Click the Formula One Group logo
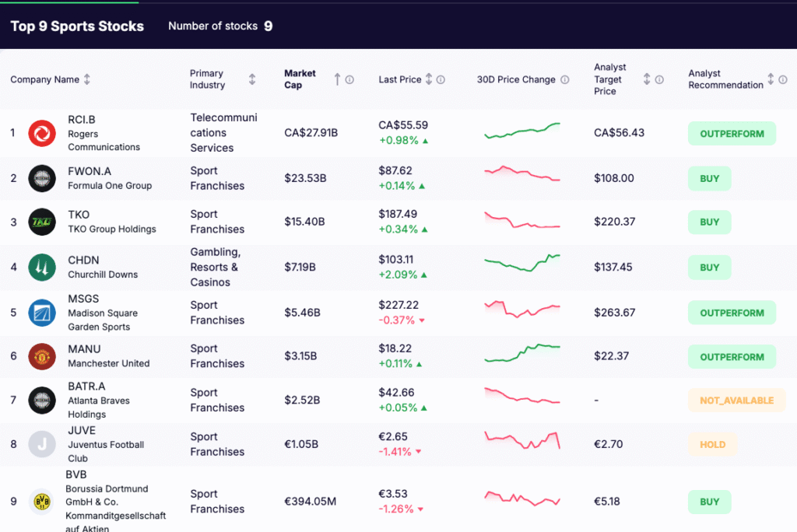797x532 pixels. point(41,178)
